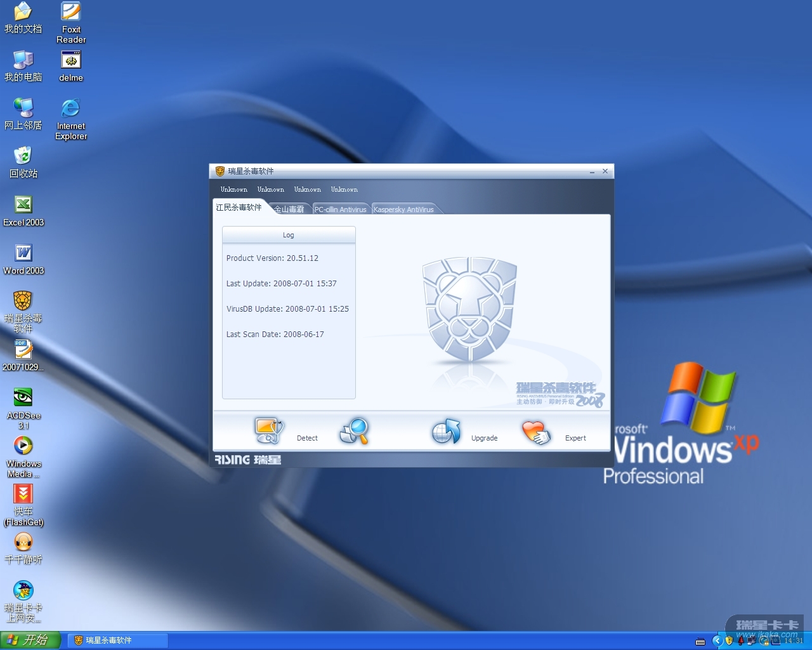Click the globe with arrow Upgrade icon

tap(447, 431)
